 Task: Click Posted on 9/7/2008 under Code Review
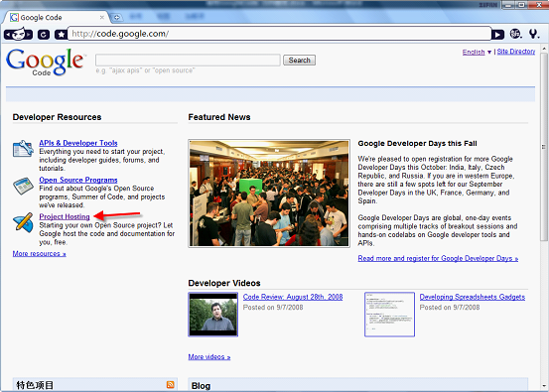tap(273, 308)
